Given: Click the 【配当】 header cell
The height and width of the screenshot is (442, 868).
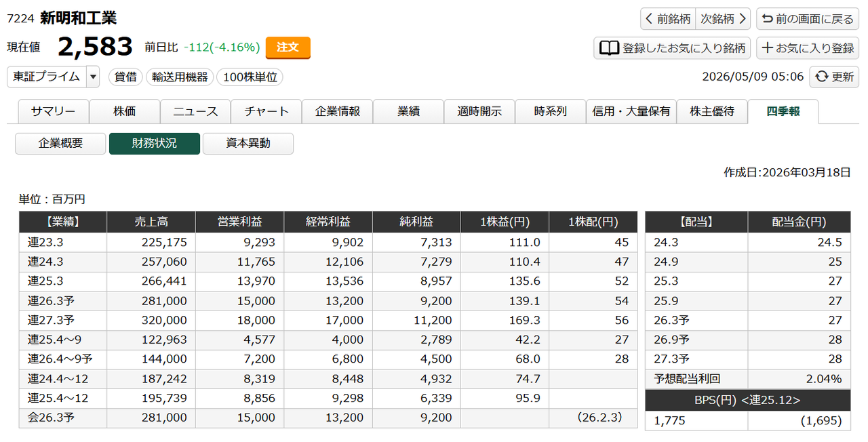Looking at the screenshot, I should tap(696, 222).
